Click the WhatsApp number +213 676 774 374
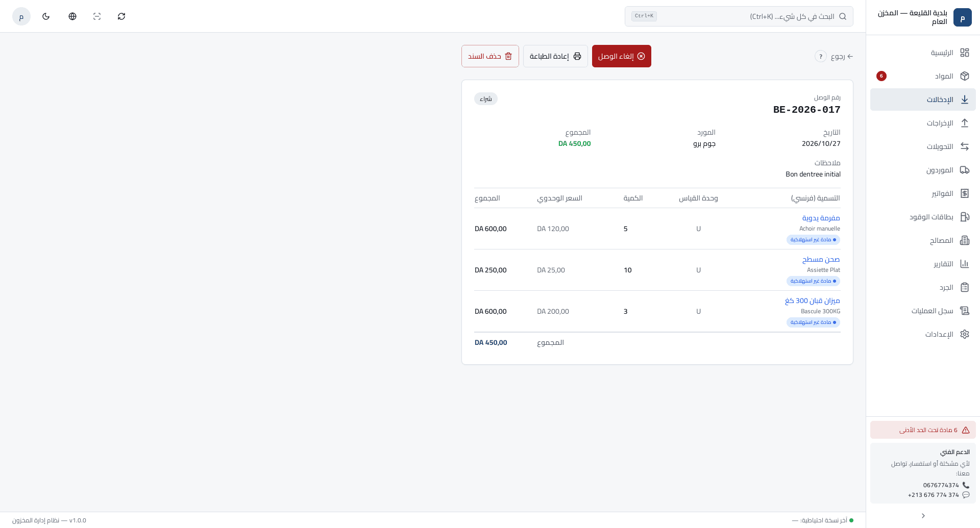The height and width of the screenshot is (528, 980). point(933,495)
